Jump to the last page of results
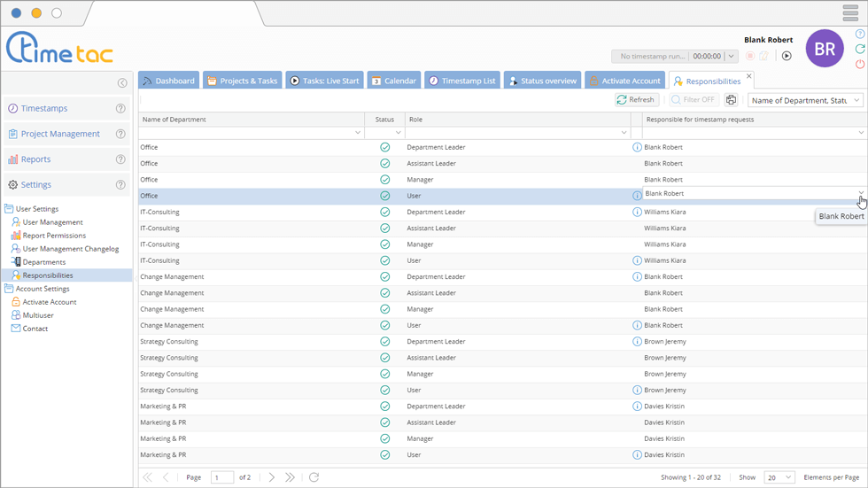The width and height of the screenshot is (868, 488). tap(290, 477)
